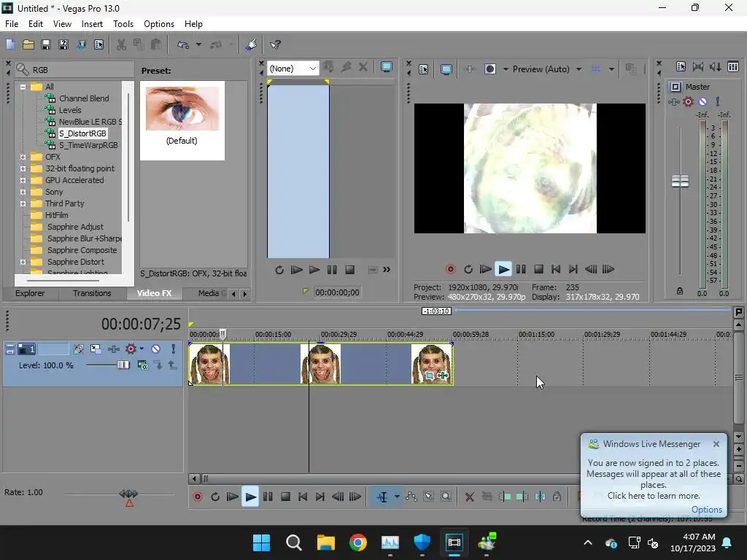Create a new project with the New icon
This screenshot has width=747, height=560.
click(x=10, y=44)
